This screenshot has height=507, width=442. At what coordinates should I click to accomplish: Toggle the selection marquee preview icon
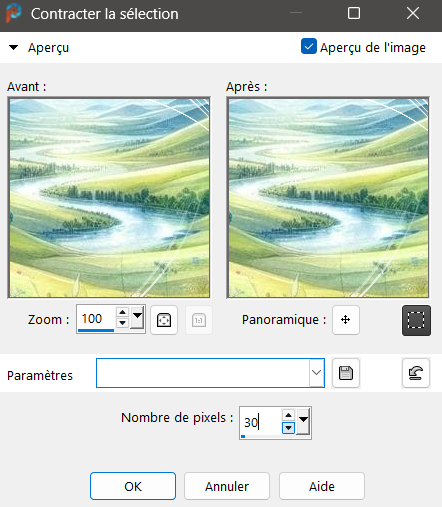tap(416, 320)
